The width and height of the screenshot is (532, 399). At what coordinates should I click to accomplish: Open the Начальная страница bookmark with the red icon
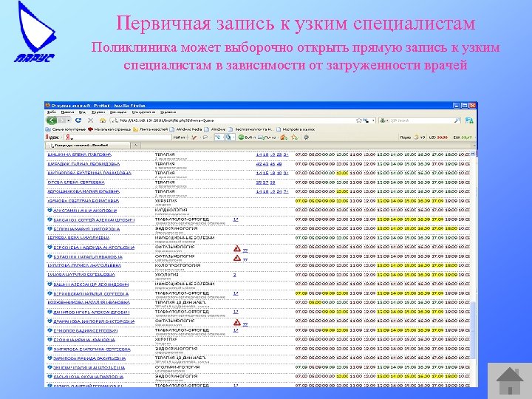[109, 129]
